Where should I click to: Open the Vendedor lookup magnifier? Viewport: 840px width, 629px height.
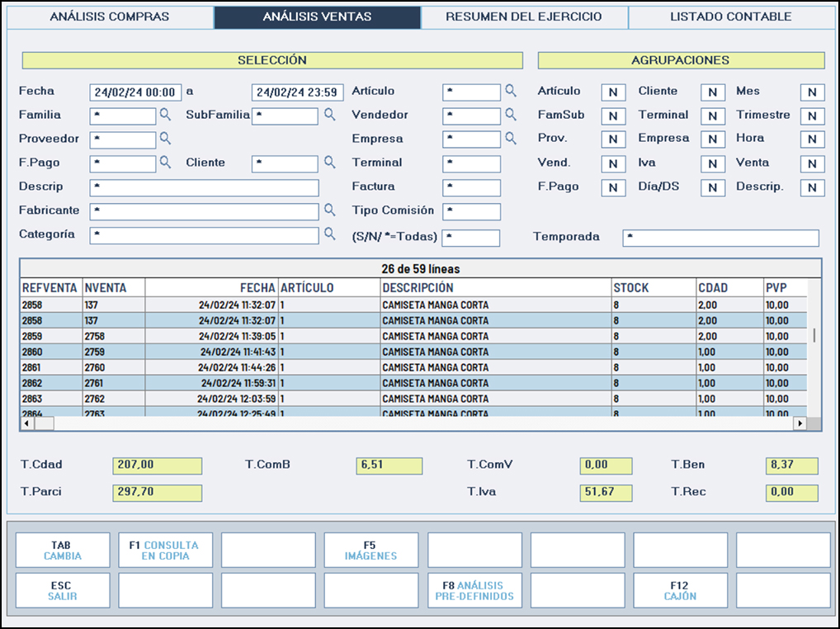click(x=511, y=115)
